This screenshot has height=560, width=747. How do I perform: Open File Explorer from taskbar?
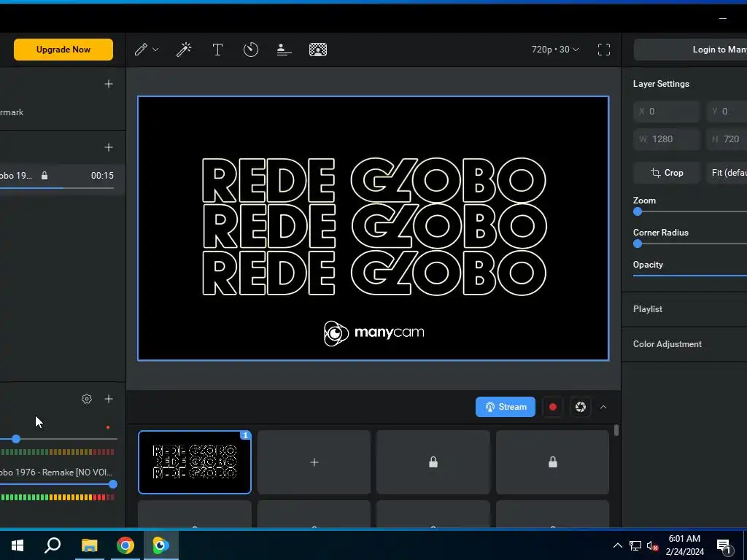[89, 545]
